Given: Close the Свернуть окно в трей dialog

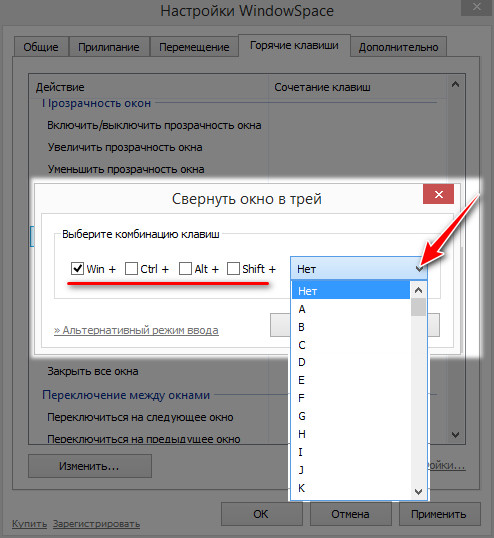Looking at the screenshot, I should coord(438,194).
